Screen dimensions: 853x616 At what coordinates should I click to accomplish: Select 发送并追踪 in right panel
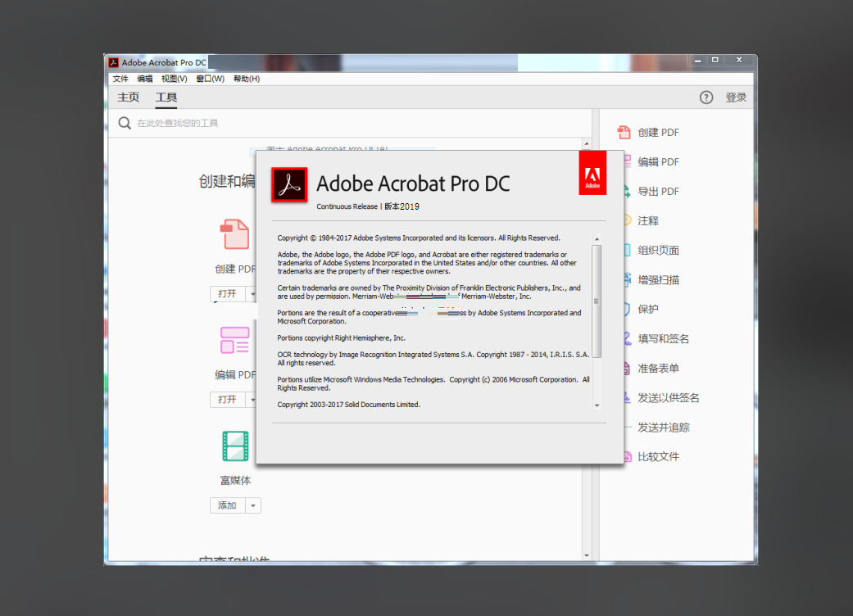click(x=663, y=428)
